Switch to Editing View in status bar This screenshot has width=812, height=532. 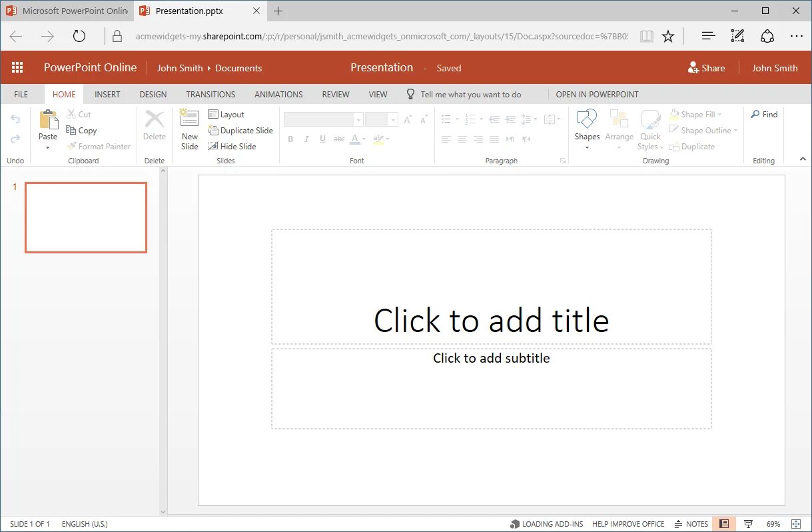point(724,524)
